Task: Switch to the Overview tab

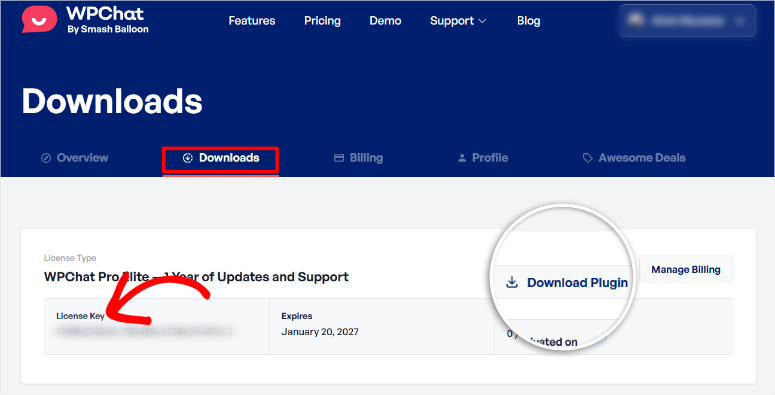Action: 75,158
